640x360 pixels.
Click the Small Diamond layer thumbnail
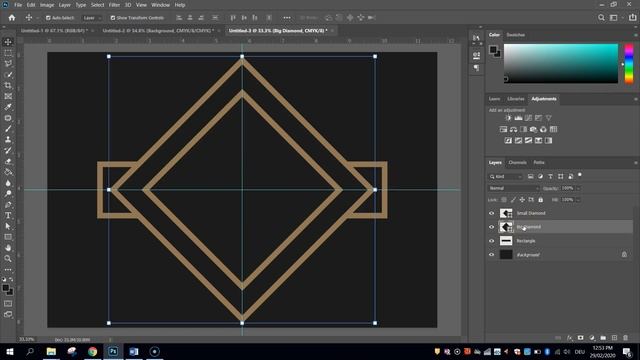click(506, 213)
